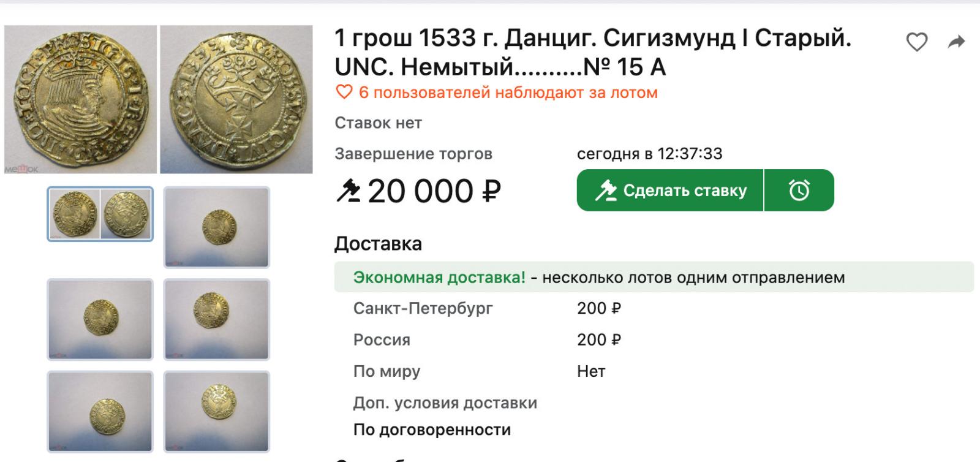This screenshot has width=980, height=462.
Task: Click the auction end time сегодня в 12:37:33
Action: point(649,154)
